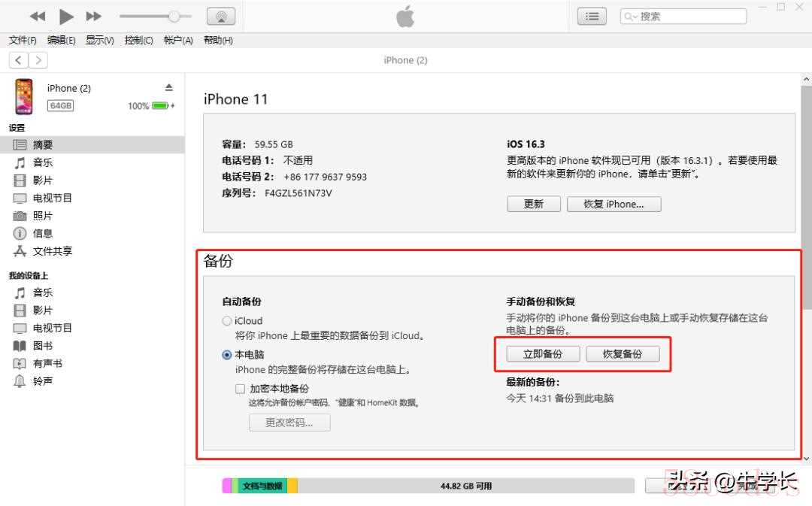Eject the iPhone (2) device
The image size is (812, 506).
[169, 87]
